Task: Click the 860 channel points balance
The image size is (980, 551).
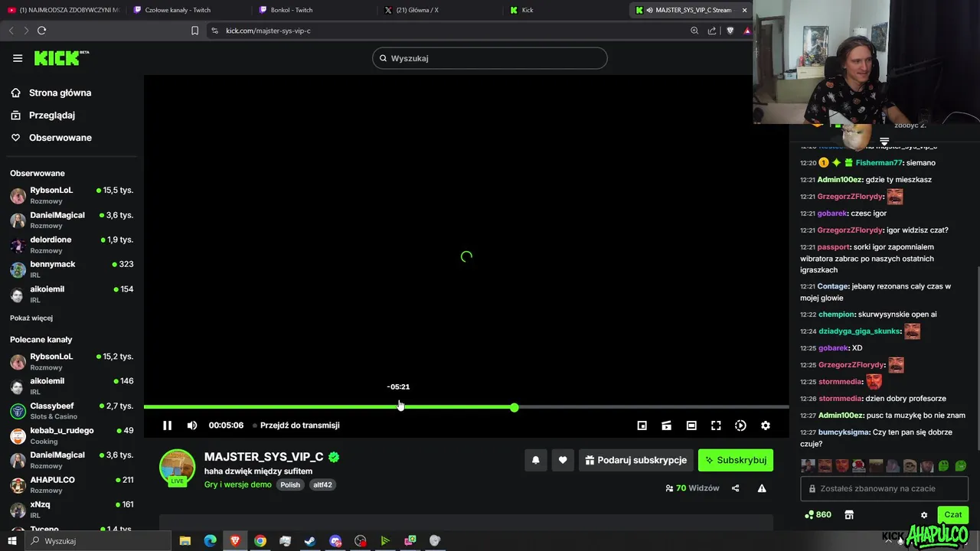Action: pos(818,515)
